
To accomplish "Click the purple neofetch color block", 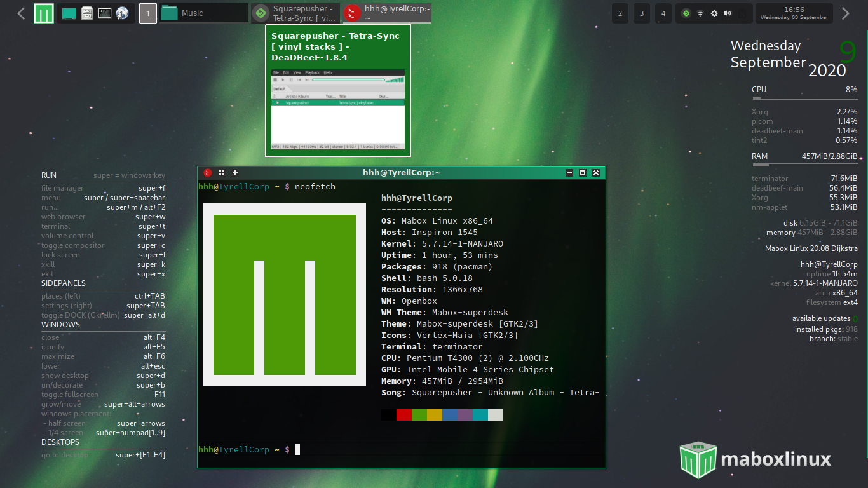I will (465, 415).
